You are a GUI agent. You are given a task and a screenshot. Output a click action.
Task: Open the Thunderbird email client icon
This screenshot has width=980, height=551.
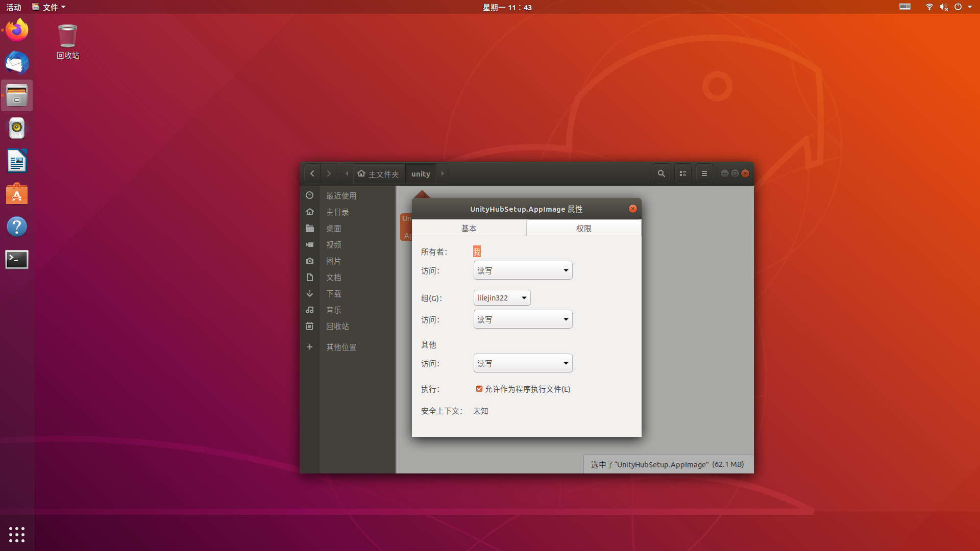[17, 63]
